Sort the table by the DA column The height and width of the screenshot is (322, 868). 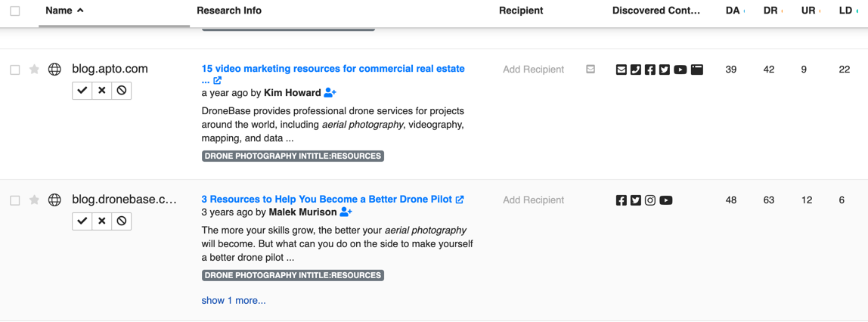732,11
